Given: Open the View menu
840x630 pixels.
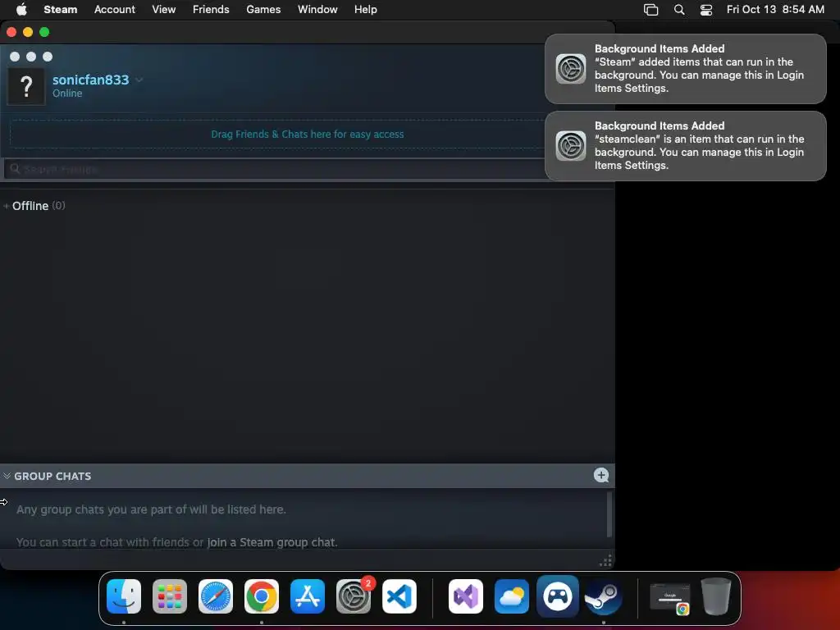Looking at the screenshot, I should [x=164, y=9].
